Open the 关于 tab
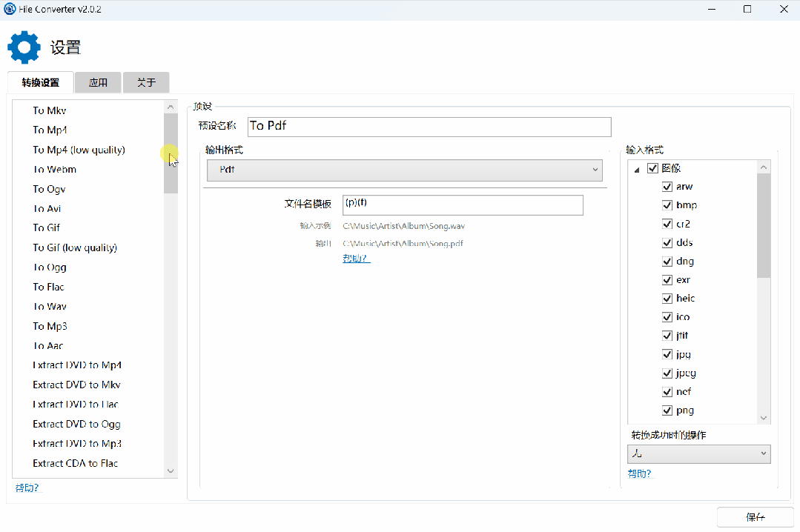 (x=146, y=82)
